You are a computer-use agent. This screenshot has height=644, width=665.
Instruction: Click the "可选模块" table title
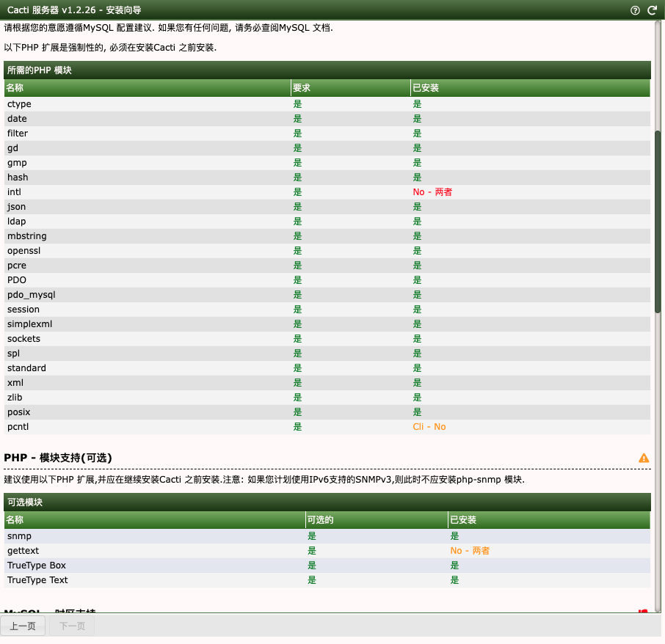tap(25, 502)
